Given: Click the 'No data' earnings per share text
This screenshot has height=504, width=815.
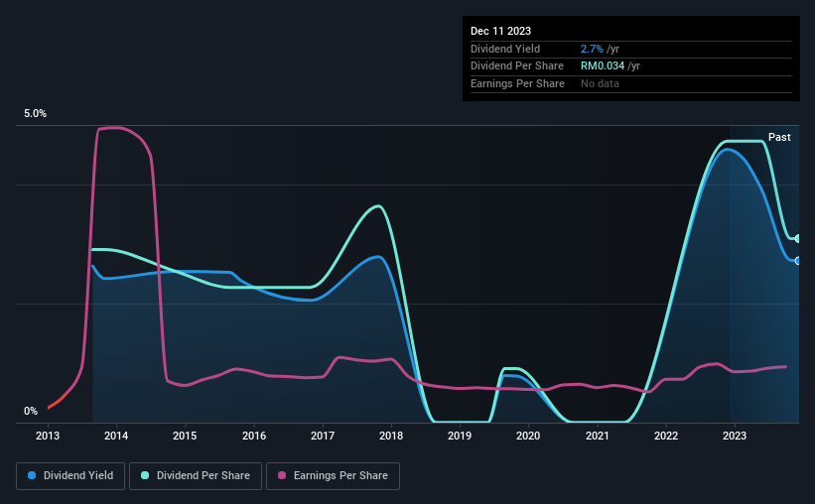Looking at the screenshot, I should [600, 83].
